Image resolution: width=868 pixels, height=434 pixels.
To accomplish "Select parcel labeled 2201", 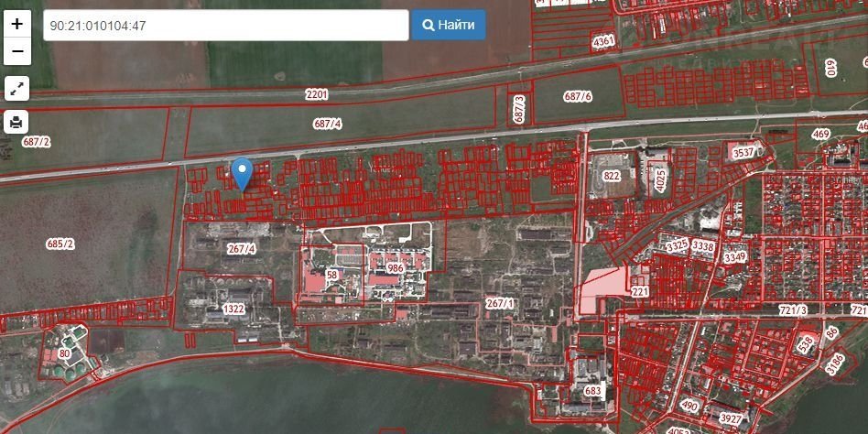I will 317,94.
